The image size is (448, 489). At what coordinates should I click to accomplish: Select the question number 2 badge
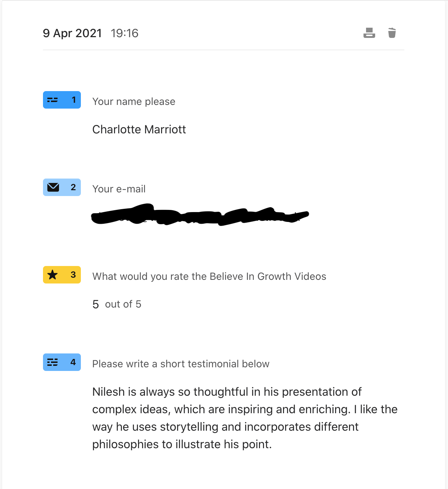pos(62,187)
